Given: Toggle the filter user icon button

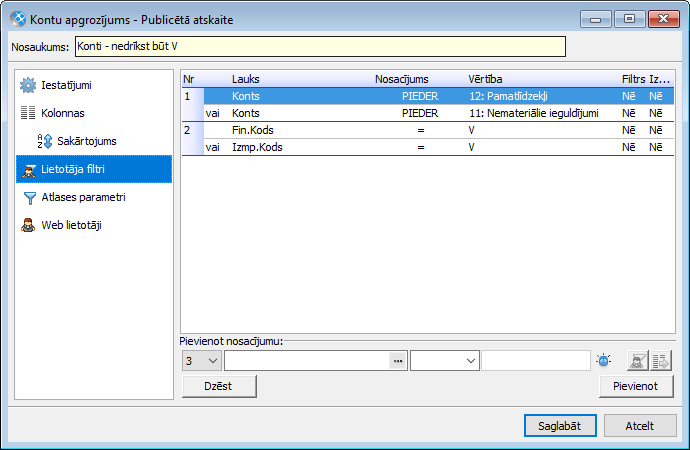Looking at the screenshot, I should (637, 361).
